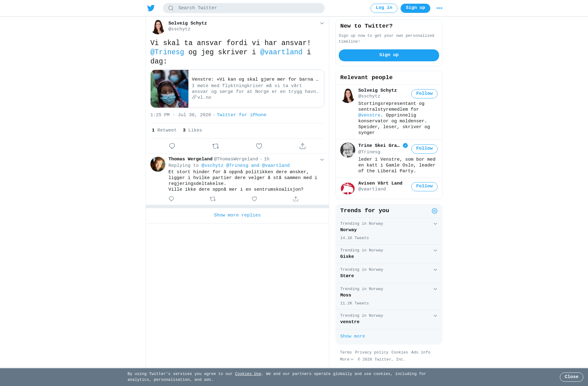Viewport: 588px width, 386px height.
Task: Like Thomas Wergeland's reply
Action: (254, 199)
